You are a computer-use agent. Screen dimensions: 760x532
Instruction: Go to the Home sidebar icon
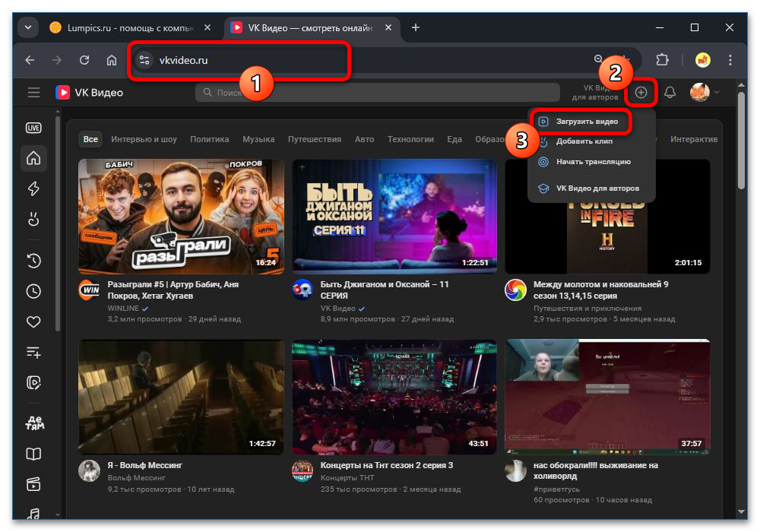[33, 158]
